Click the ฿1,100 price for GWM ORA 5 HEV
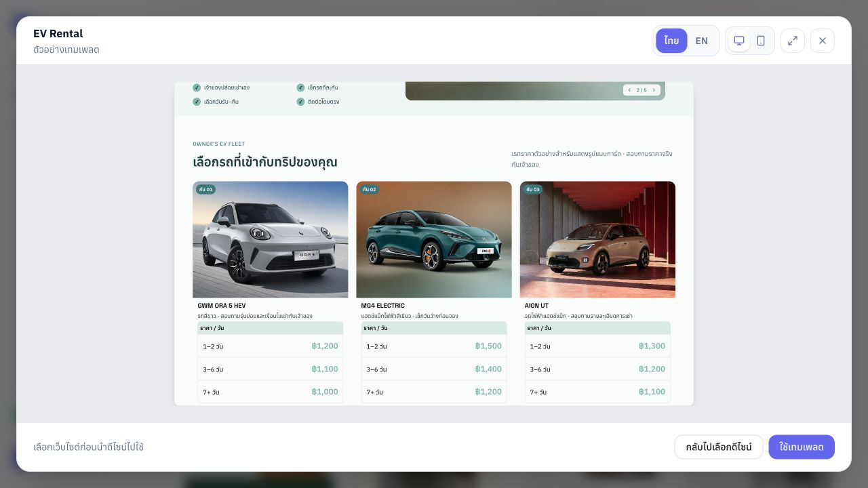868x488 pixels. pos(325,369)
